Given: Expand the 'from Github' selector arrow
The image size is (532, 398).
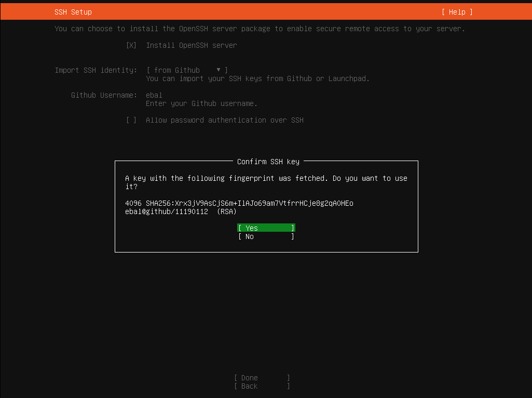Looking at the screenshot, I should point(219,70).
